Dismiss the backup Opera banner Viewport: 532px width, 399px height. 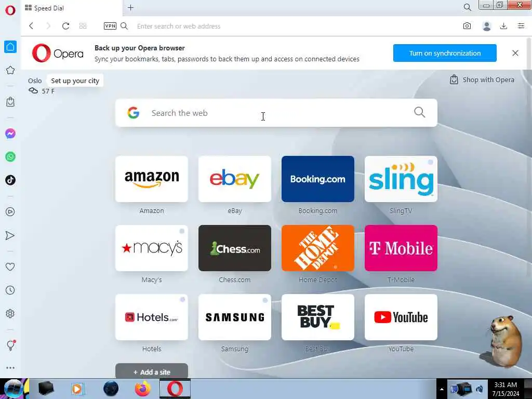[515, 53]
